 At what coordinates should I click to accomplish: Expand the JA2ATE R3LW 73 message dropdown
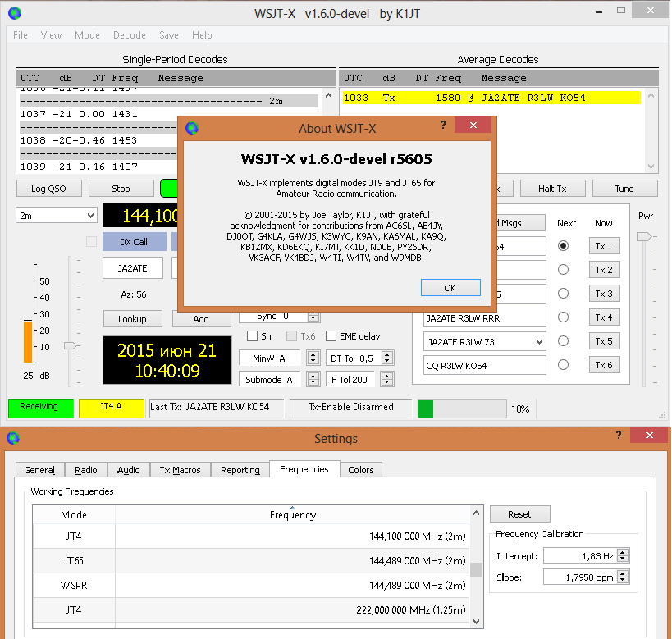[538, 341]
